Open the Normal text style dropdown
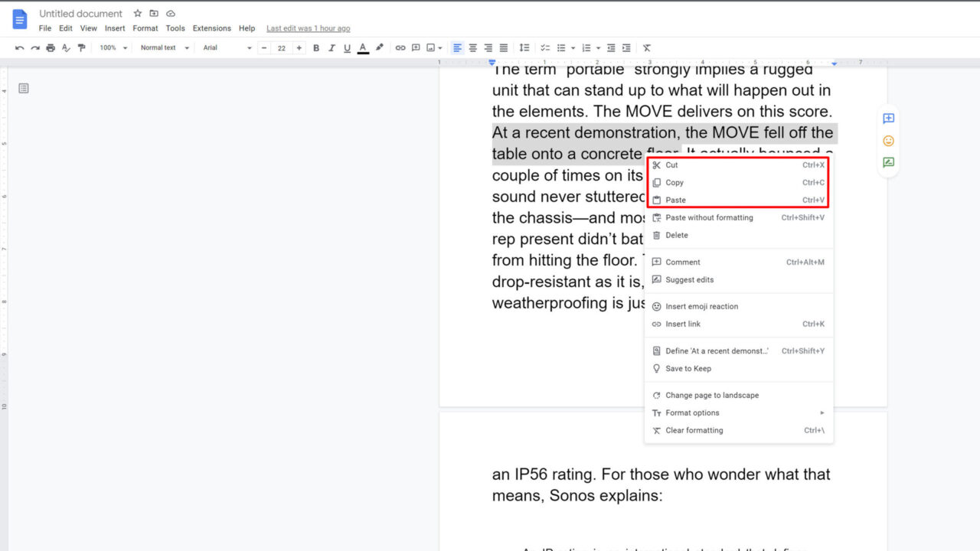Viewport: 980px width, 551px height. tap(161, 47)
